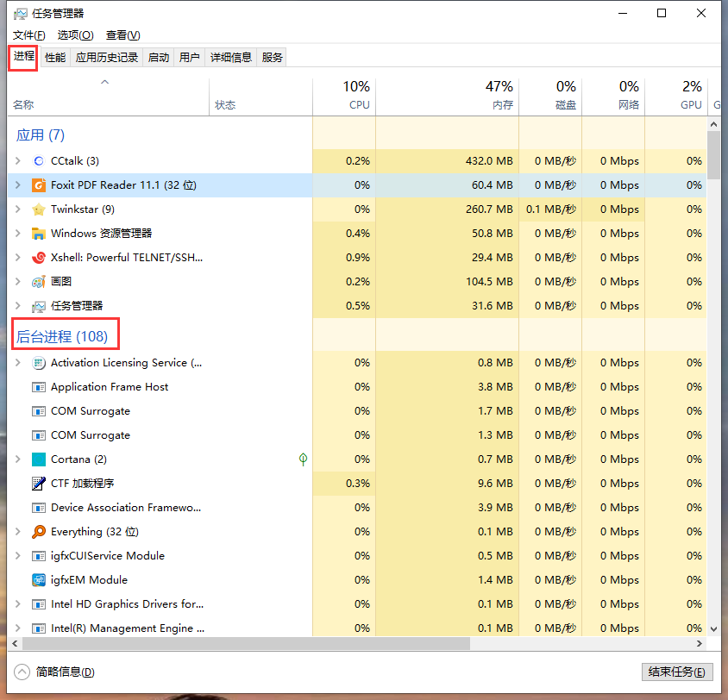Click the Foxit PDF Reader icon in process list

click(x=39, y=184)
